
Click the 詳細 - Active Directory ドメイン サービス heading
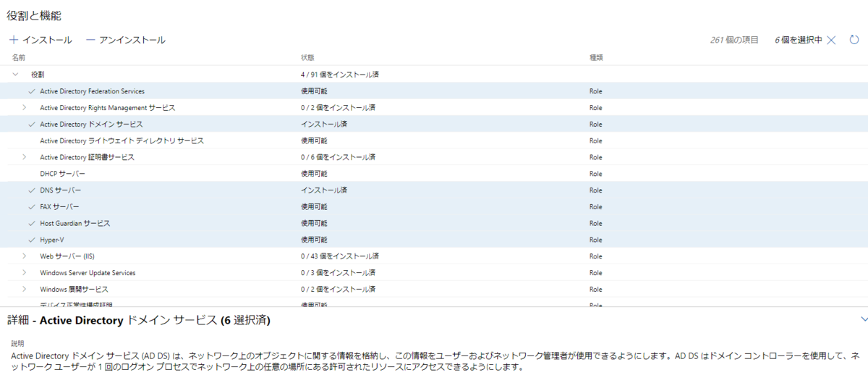tap(138, 319)
